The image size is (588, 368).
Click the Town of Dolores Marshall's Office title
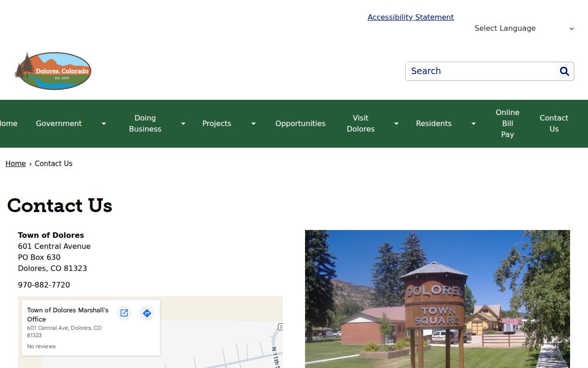pos(68,315)
